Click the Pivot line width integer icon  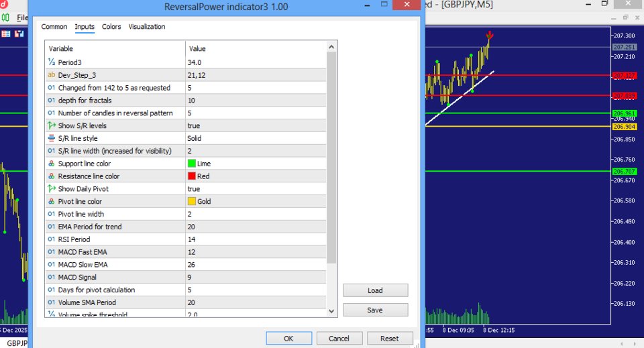52,214
